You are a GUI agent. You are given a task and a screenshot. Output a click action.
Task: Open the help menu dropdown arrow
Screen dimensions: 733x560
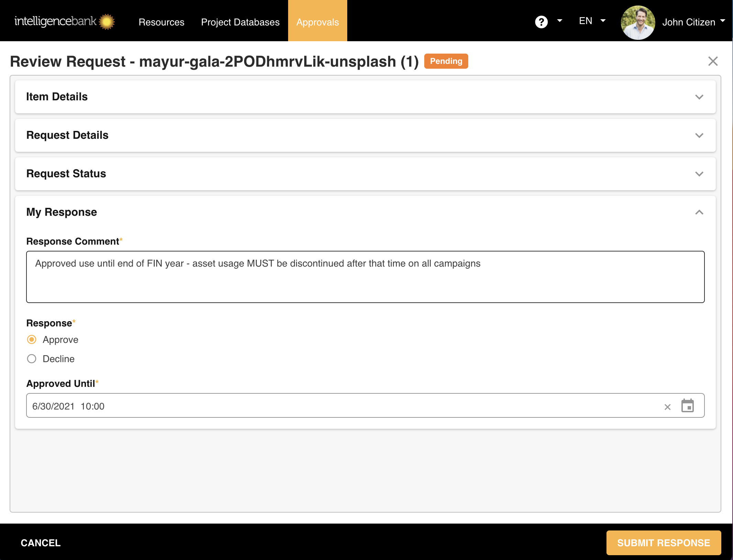pos(560,21)
